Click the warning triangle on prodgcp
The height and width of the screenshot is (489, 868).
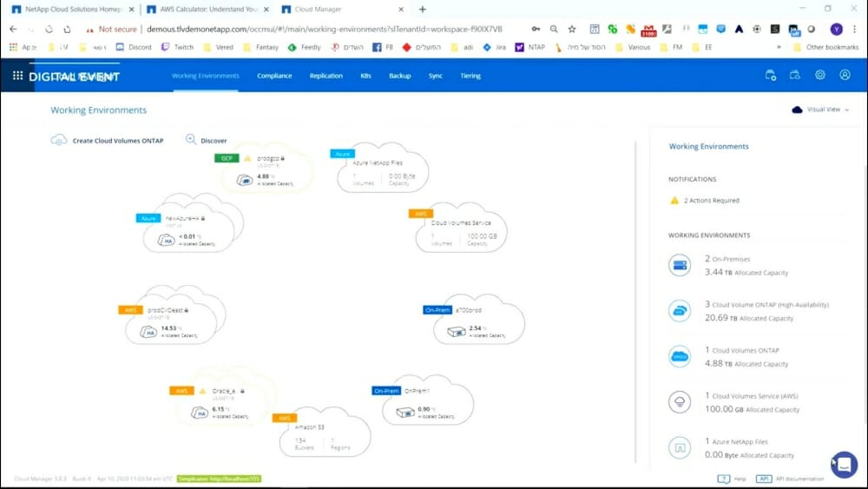(x=247, y=158)
